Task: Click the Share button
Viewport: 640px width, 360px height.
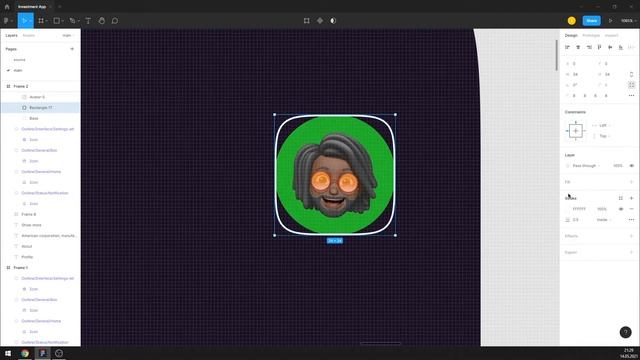Action: click(591, 20)
